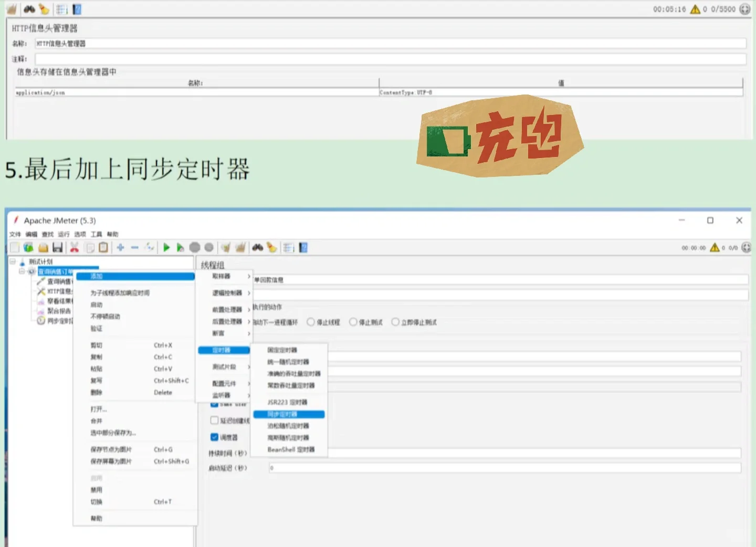Click the Open file folder icon
756x547 pixels.
[44, 247]
